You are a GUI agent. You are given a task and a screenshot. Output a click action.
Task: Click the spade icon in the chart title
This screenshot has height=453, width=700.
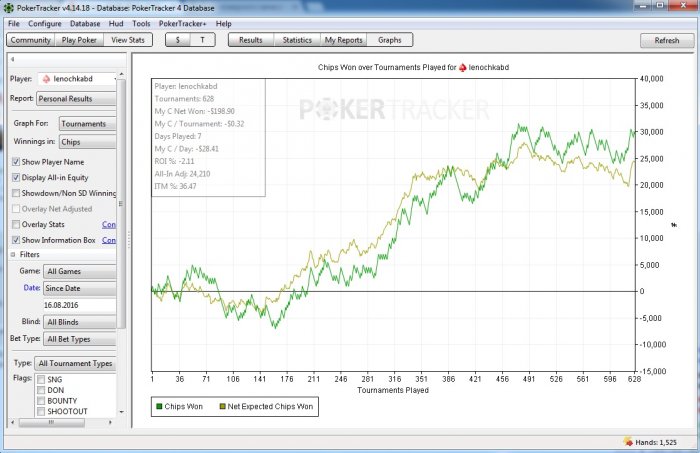(x=462, y=67)
